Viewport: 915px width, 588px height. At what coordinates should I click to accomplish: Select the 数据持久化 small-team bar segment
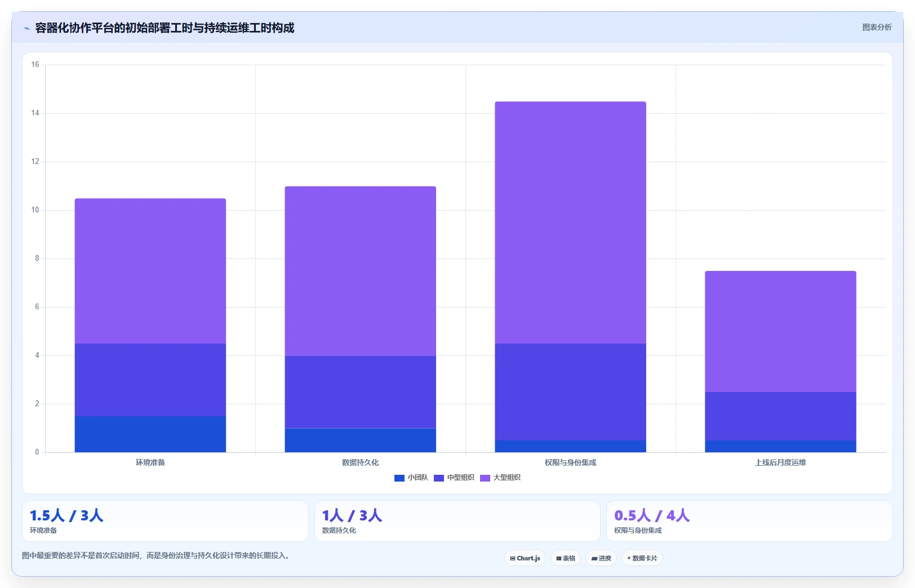[x=361, y=440]
